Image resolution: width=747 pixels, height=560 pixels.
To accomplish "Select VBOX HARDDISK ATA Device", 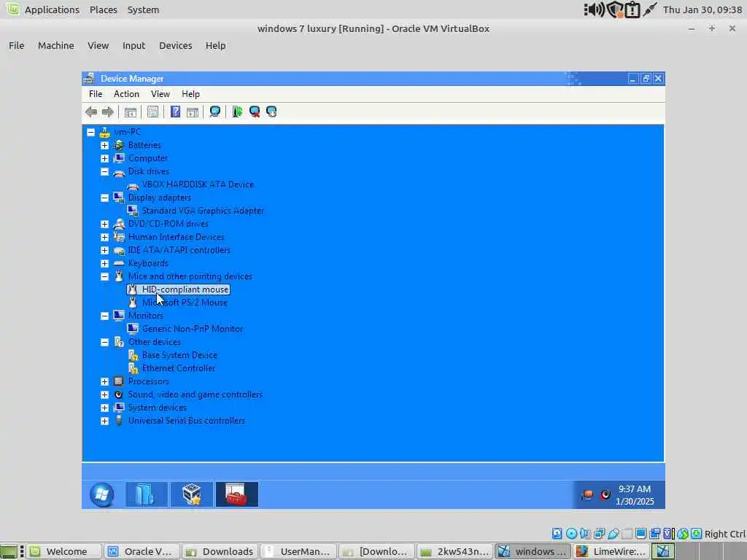I will (x=198, y=184).
